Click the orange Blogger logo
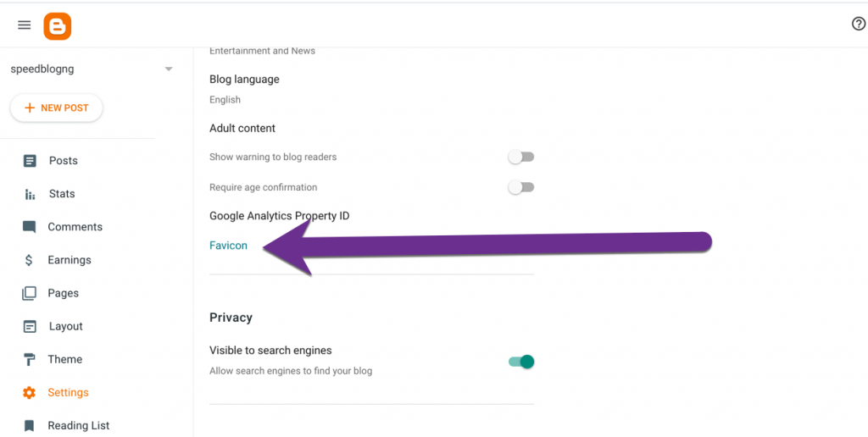Viewport: 868px width, 437px height. 58,26
